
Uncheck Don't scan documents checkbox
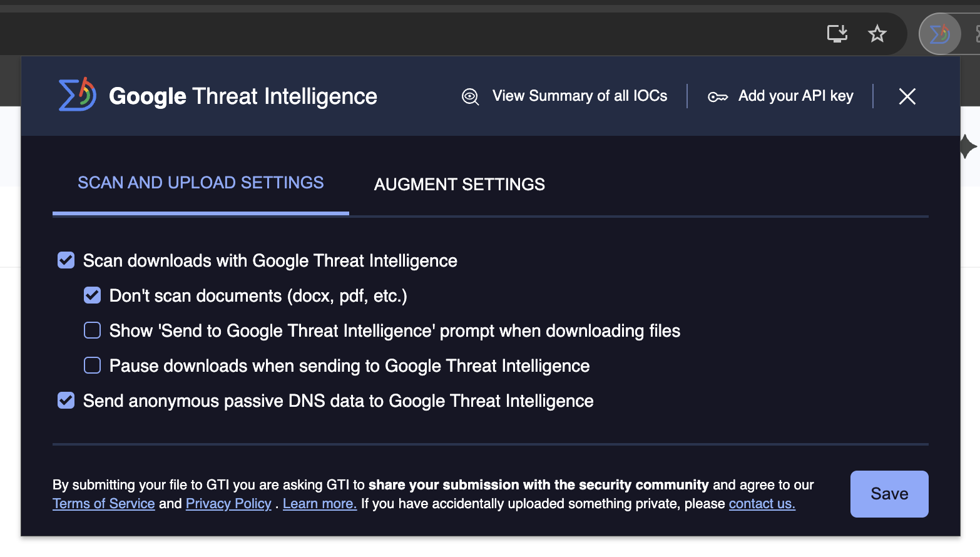pyautogui.click(x=92, y=295)
